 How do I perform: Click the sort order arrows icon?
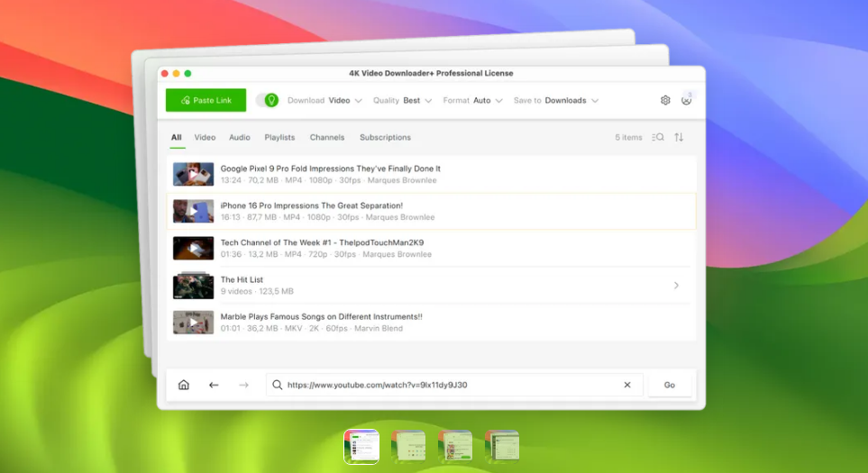coord(679,137)
